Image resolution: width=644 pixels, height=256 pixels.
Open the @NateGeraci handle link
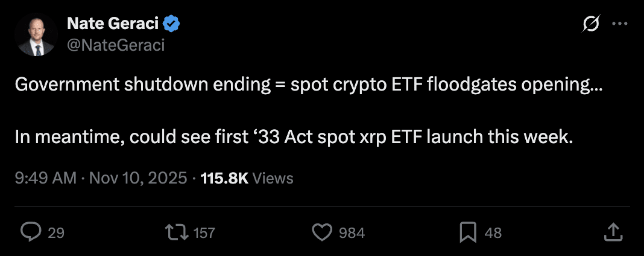115,45
